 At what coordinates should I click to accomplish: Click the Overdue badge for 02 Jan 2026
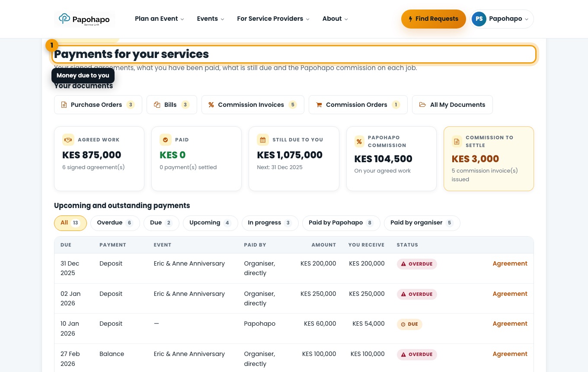[417, 294]
